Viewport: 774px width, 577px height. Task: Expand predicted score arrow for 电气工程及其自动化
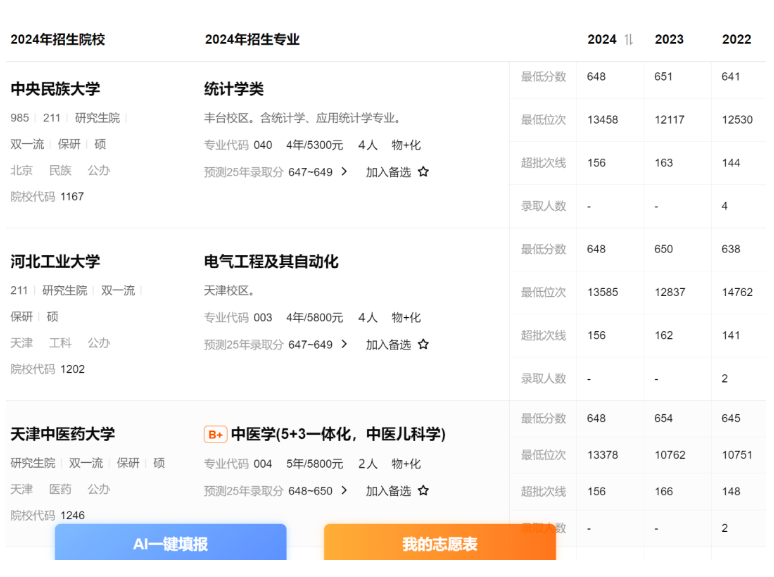(345, 345)
